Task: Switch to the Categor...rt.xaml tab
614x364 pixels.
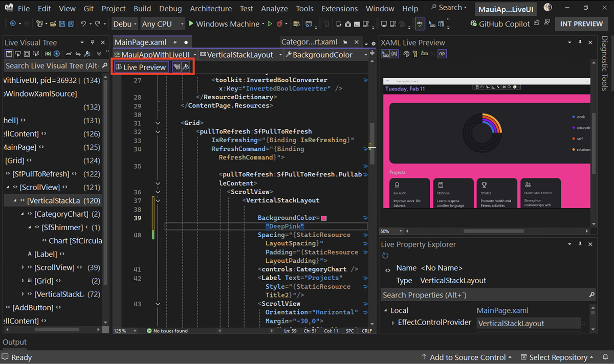Action: 309,42
